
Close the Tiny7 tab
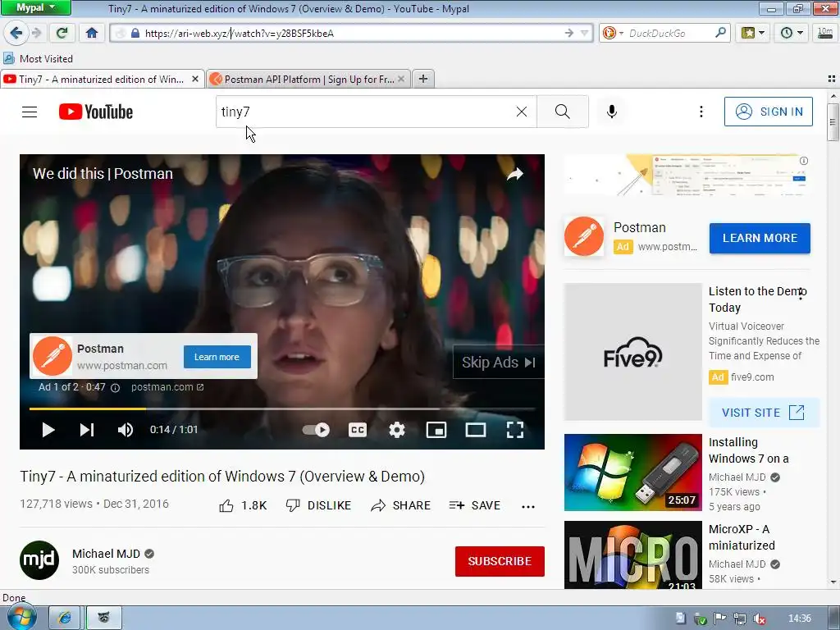pos(195,79)
